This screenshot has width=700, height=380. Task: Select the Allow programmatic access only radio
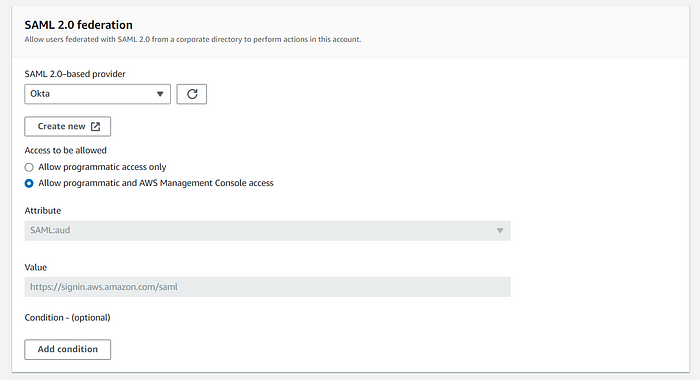[x=29, y=167]
